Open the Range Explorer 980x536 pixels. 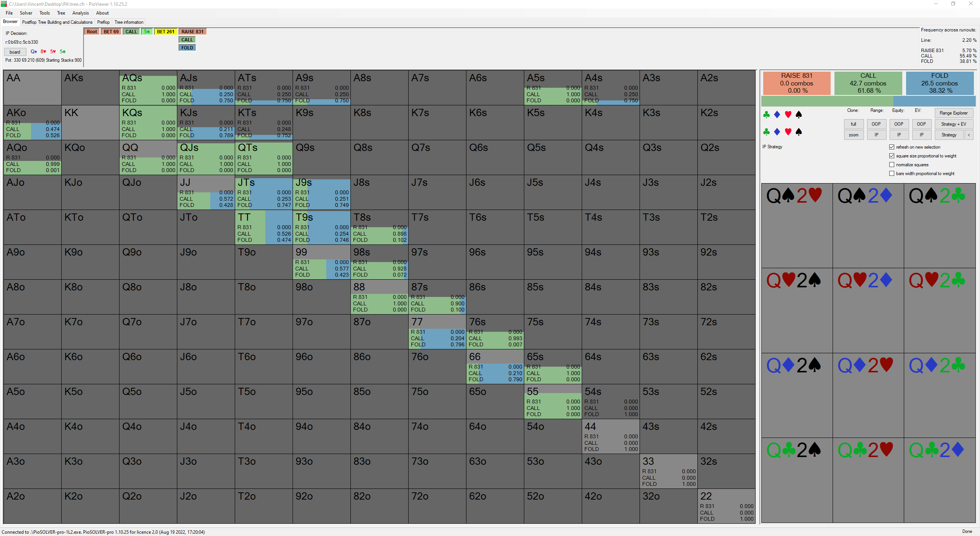click(x=953, y=113)
